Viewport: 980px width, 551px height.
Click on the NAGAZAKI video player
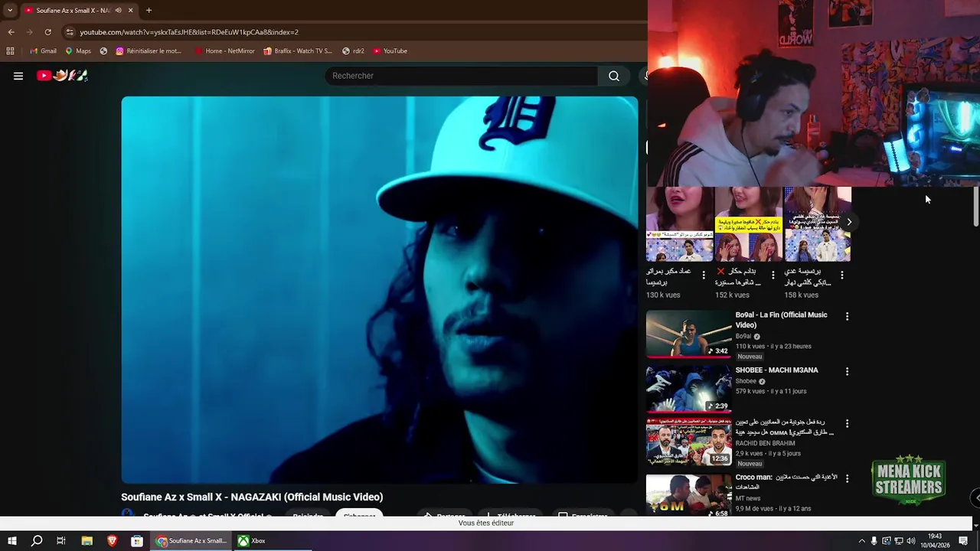pos(379,289)
